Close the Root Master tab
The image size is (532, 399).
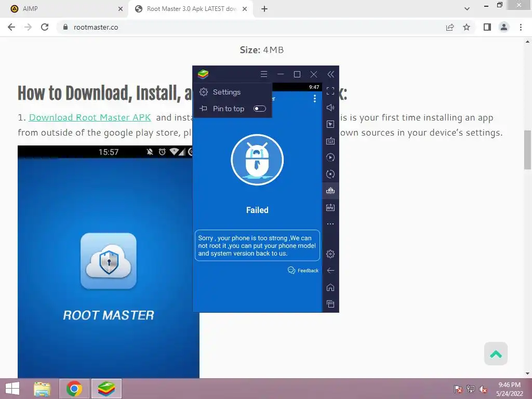tap(245, 9)
